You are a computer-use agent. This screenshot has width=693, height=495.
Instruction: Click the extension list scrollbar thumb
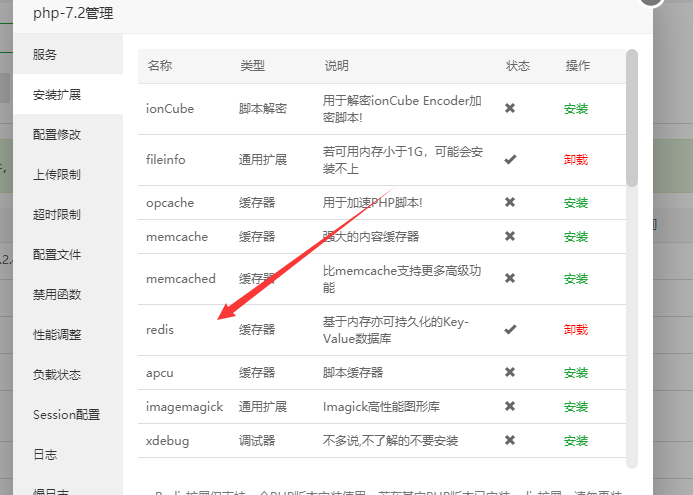pyautogui.click(x=632, y=118)
